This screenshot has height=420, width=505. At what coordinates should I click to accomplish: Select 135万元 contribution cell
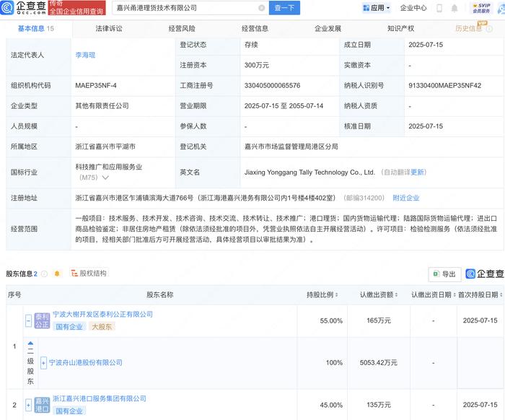379,405
